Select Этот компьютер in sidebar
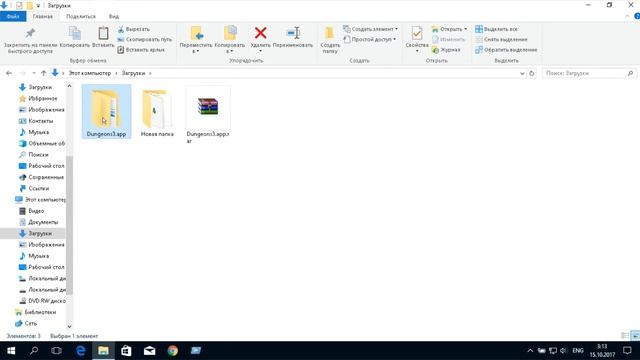 coord(40,200)
